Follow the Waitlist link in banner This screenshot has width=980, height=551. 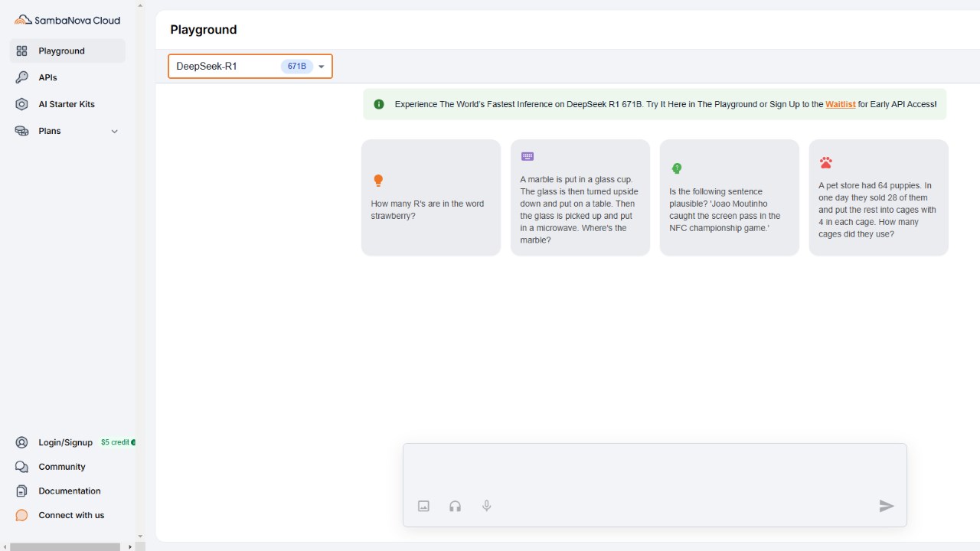tap(841, 104)
